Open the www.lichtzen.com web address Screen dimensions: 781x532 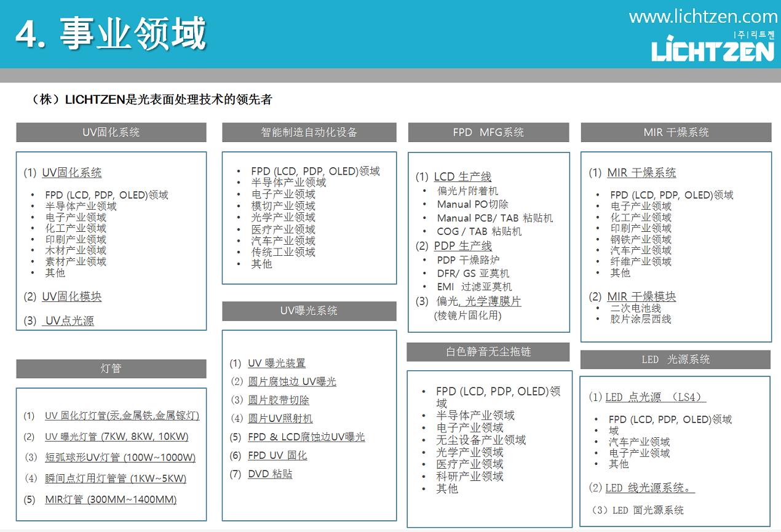pyautogui.click(x=704, y=17)
